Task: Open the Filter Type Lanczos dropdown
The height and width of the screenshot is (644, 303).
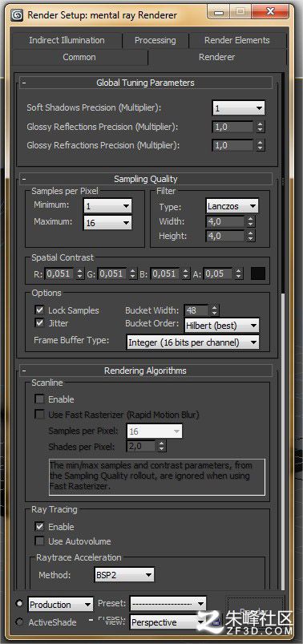Action: [x=232, y=206]
